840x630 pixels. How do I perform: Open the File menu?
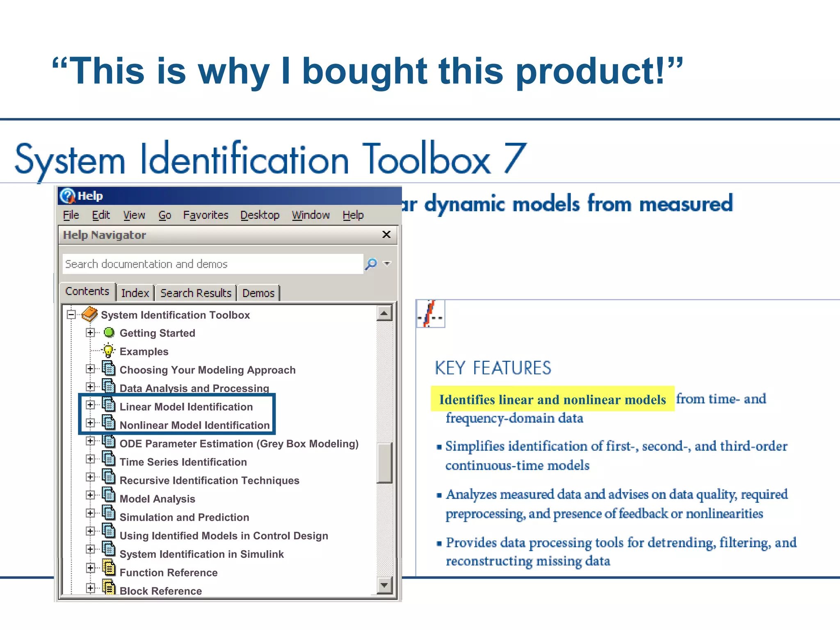click(71, 215)
